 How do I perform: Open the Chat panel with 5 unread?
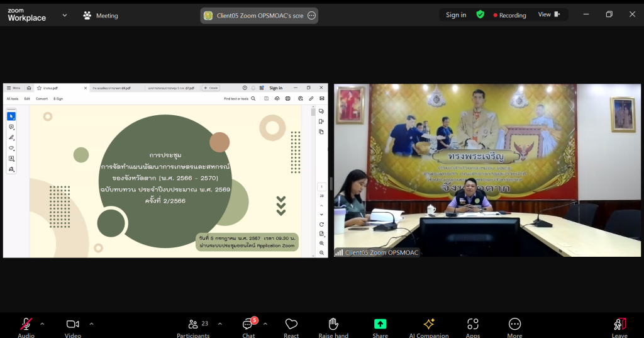tap(248, 328)
